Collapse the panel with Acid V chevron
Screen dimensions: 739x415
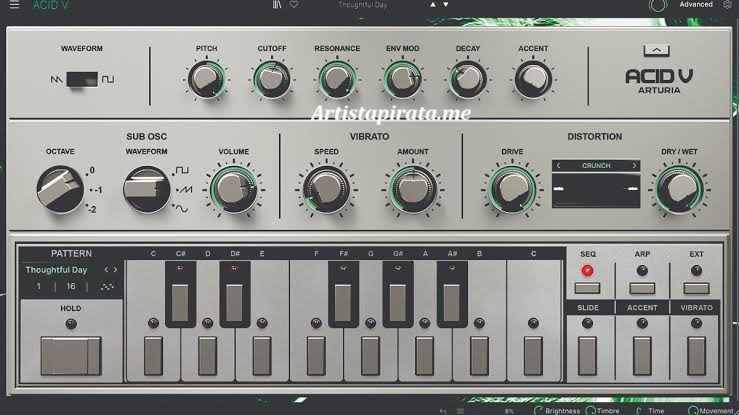click(657, 50)
